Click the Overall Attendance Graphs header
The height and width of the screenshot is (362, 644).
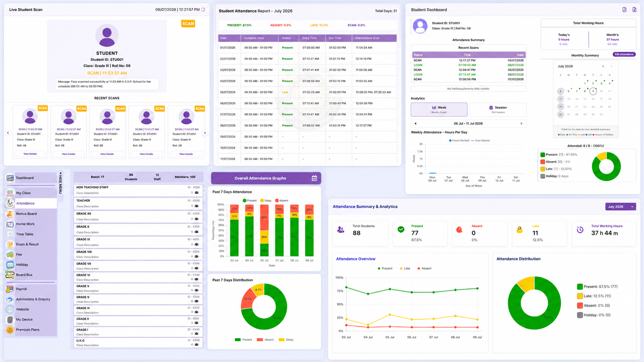tap(266, 178)
